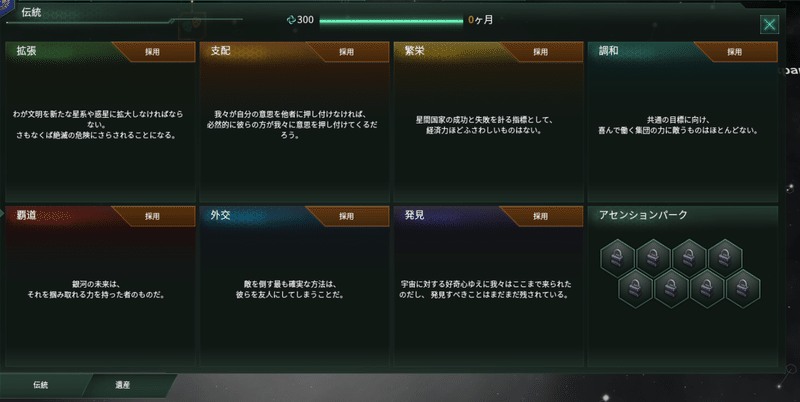Image resolution: width=800 pixels, height=402 pixels.
Task: Adopt the 調和 tradition
Action: pos(735,52)
